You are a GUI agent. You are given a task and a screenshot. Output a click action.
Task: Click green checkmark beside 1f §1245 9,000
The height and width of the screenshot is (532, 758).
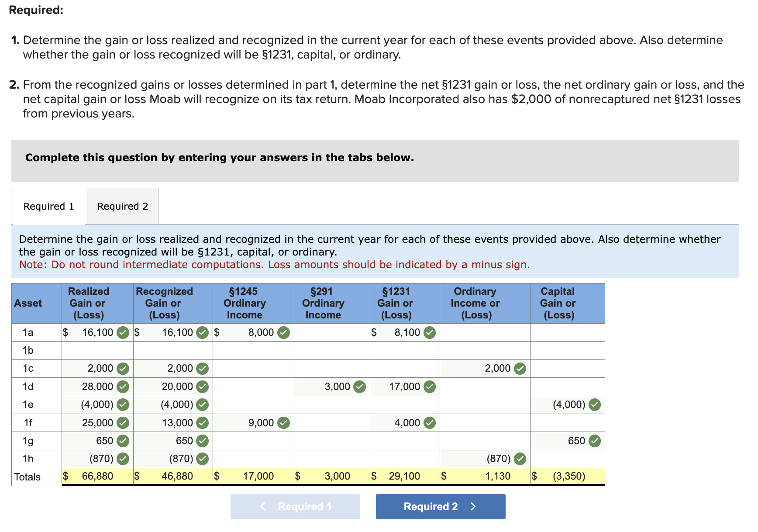tap(284, 423)
